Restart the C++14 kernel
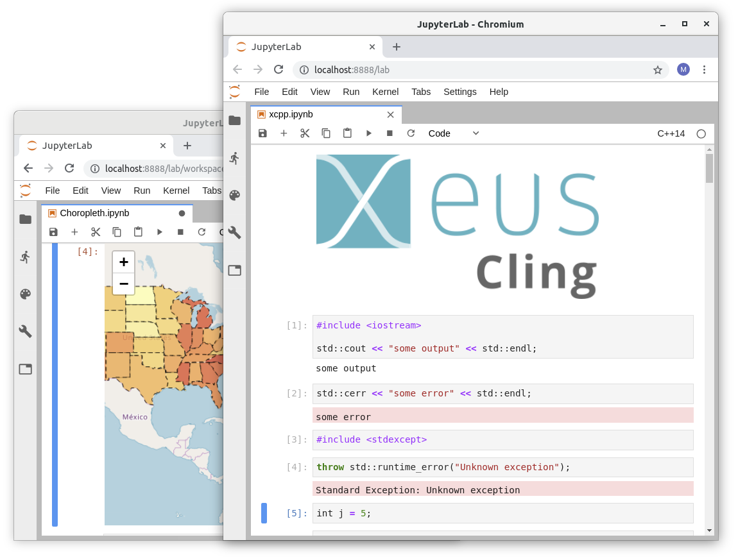This screenshot has height=560, width=738. 411,133
